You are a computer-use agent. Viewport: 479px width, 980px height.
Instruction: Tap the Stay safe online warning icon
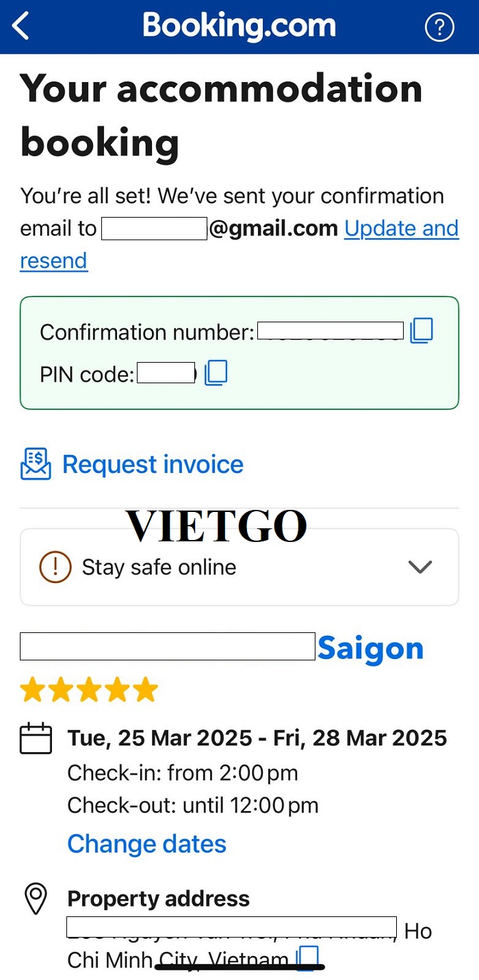click(55, 567)
